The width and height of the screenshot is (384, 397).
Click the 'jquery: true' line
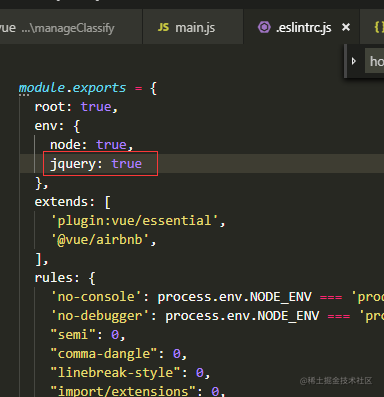96,164
